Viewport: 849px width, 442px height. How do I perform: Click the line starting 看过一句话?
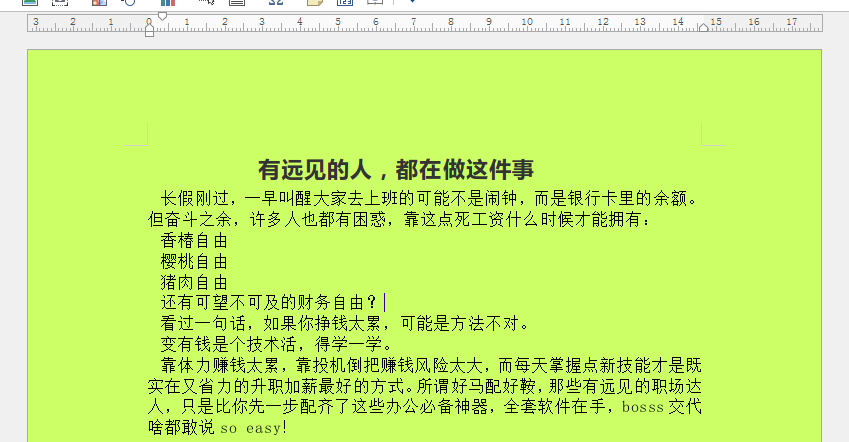pyautogui.click(x=344, y=323)
